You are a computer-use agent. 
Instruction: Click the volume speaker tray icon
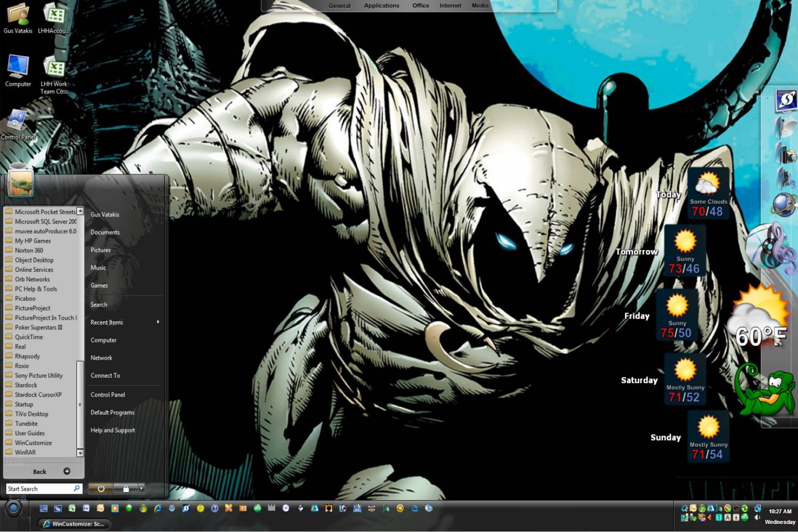[x=757, y=517]
